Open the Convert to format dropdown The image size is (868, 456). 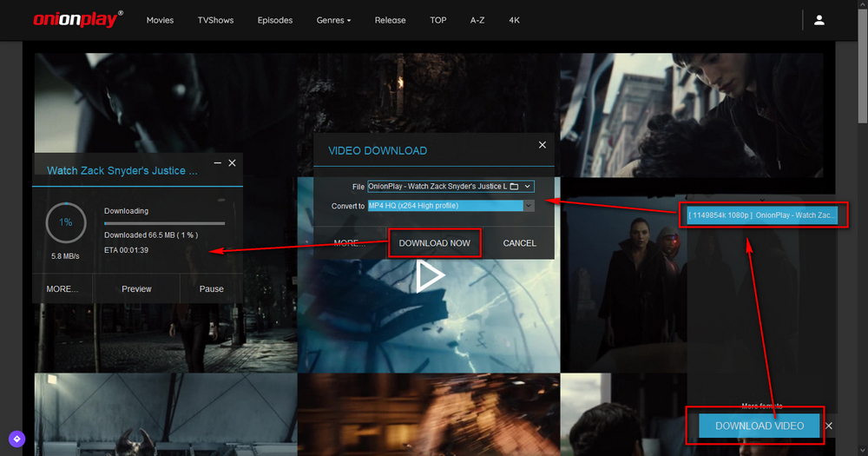(x=529, y=206)
